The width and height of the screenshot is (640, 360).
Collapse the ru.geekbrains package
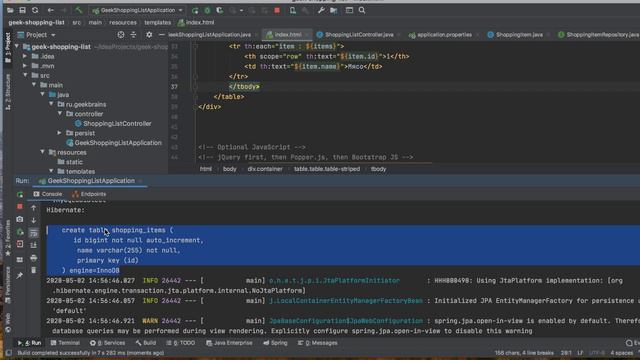pyautogui.click(x=51, y=104)
